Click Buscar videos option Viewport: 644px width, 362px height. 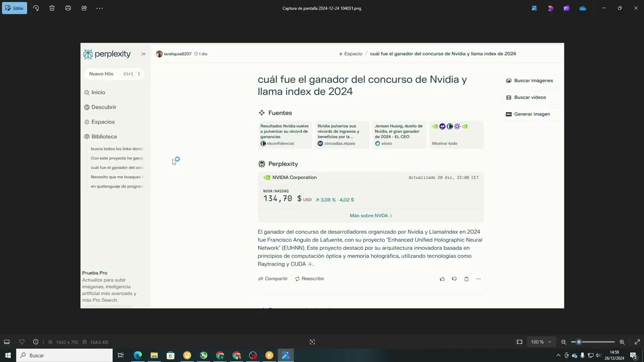coord(526,97)
